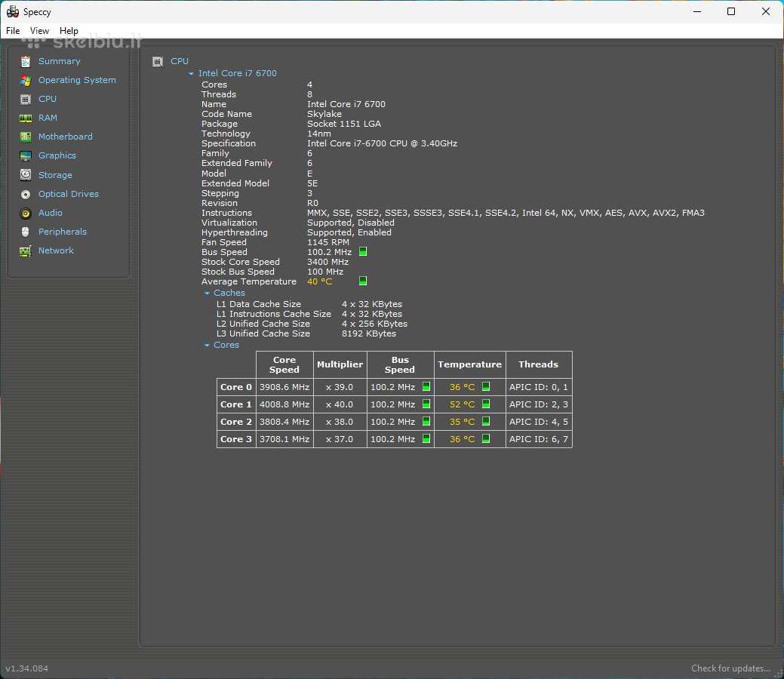The image size is (784, 679).
Task: Collapse the Cores section arrow
Action: pos(207,345)
